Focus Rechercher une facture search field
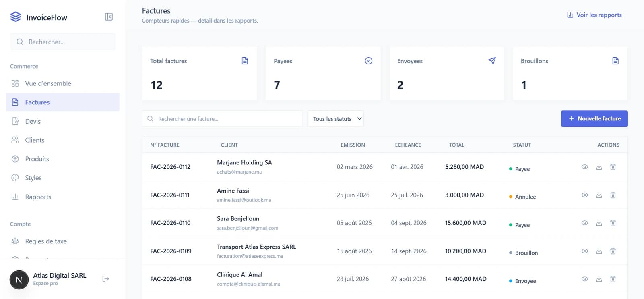This screenshot has height=299, width=644. [222, 119]
